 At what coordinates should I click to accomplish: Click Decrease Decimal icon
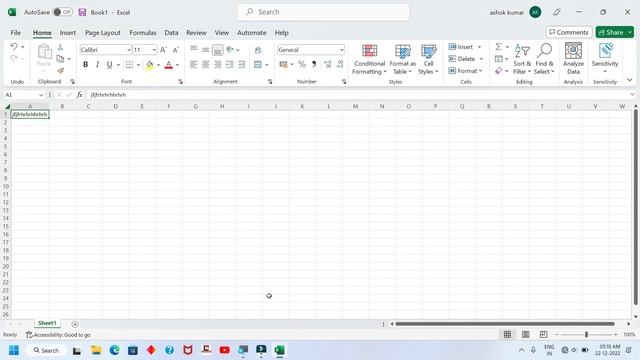[340, 64]
